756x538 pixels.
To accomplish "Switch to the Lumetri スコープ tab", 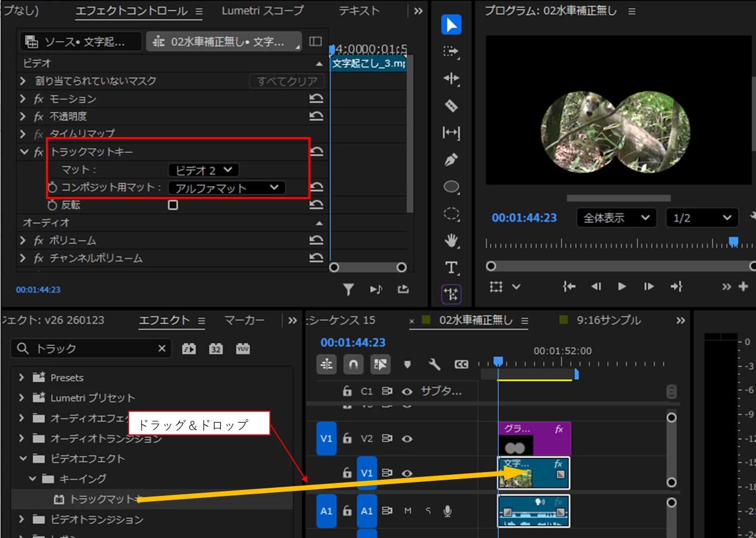I will (262, 11).
